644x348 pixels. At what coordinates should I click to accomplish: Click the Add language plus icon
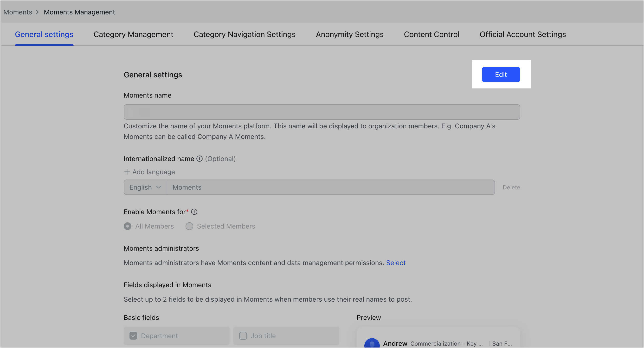(127, 172)
